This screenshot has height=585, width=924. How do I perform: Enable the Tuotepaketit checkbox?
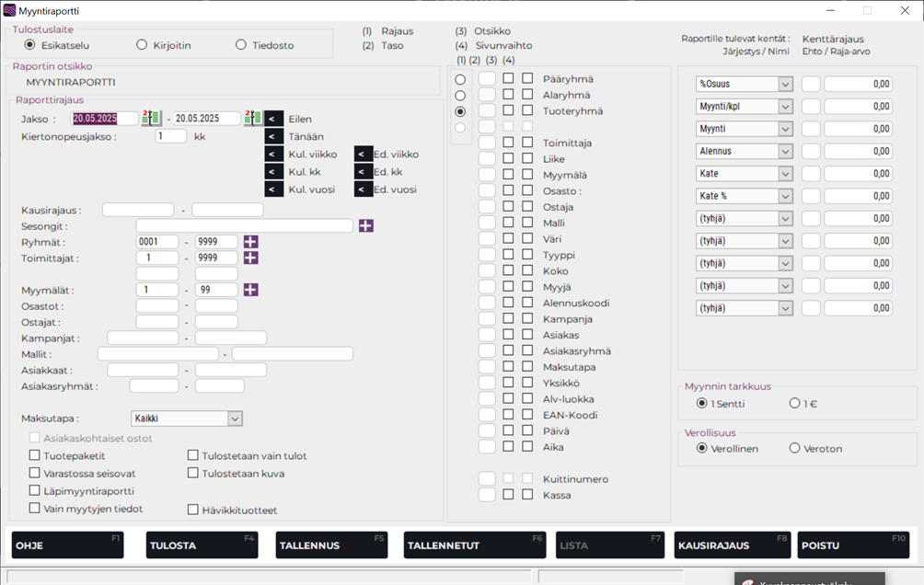[35, 455]
